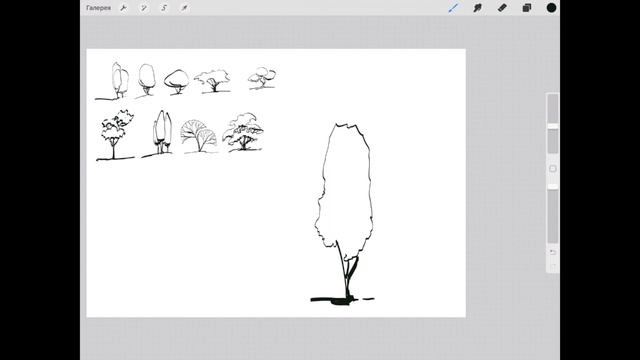The image size is (640, 360).
Task: Open the Layers panel
Action: [527, 8]
